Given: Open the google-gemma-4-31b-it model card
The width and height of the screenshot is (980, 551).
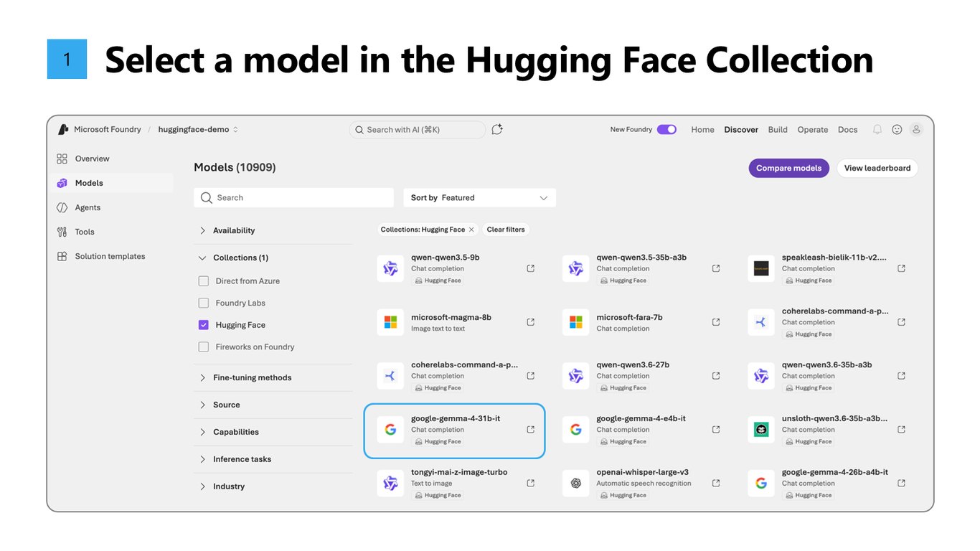Looking at the screenshot, I should click(454, 430).
